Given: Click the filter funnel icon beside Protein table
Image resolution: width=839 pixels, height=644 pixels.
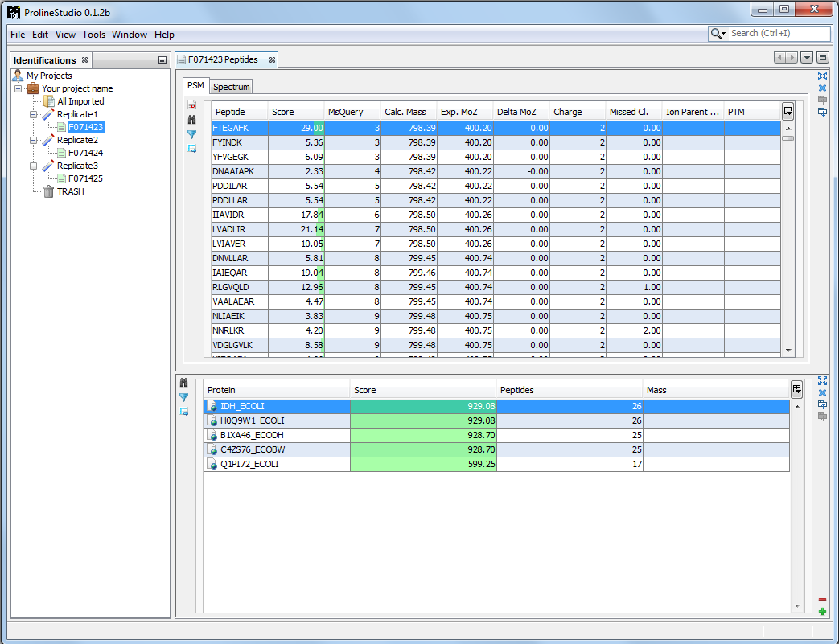Looking at the screenshot, I should (183, 397).
